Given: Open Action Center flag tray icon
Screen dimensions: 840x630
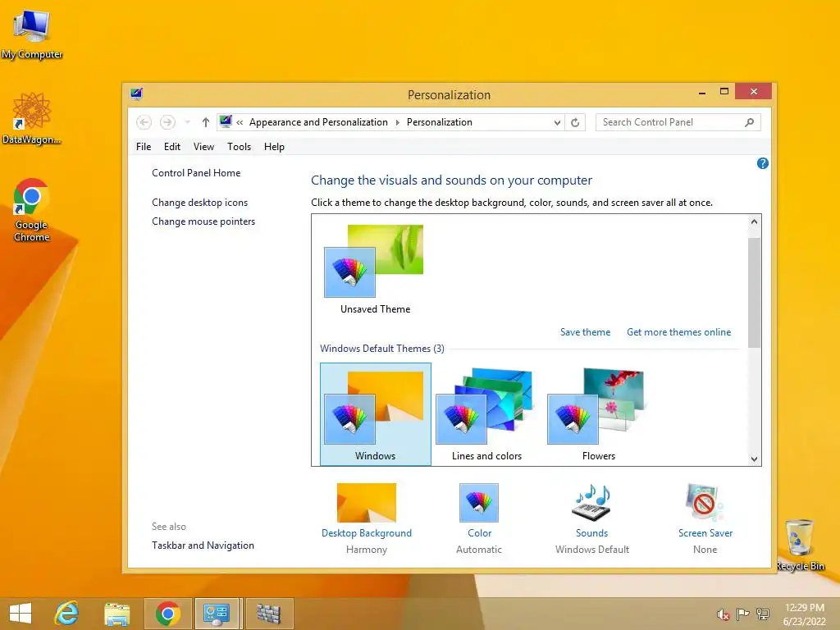Looking at the screenshot, I should [742, 614].
